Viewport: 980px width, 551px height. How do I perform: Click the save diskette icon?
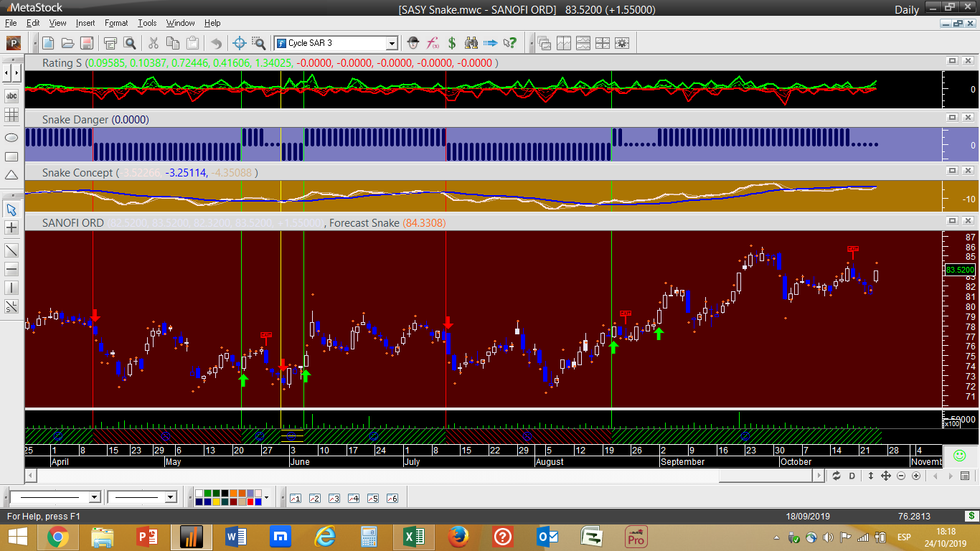(86, 43)
